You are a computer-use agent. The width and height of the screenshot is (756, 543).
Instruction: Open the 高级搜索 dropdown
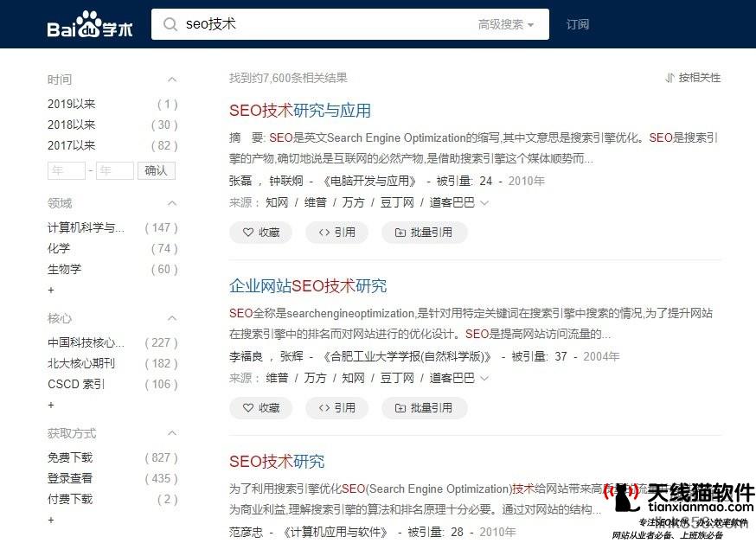pyautogui.click(x=506, y=24)
